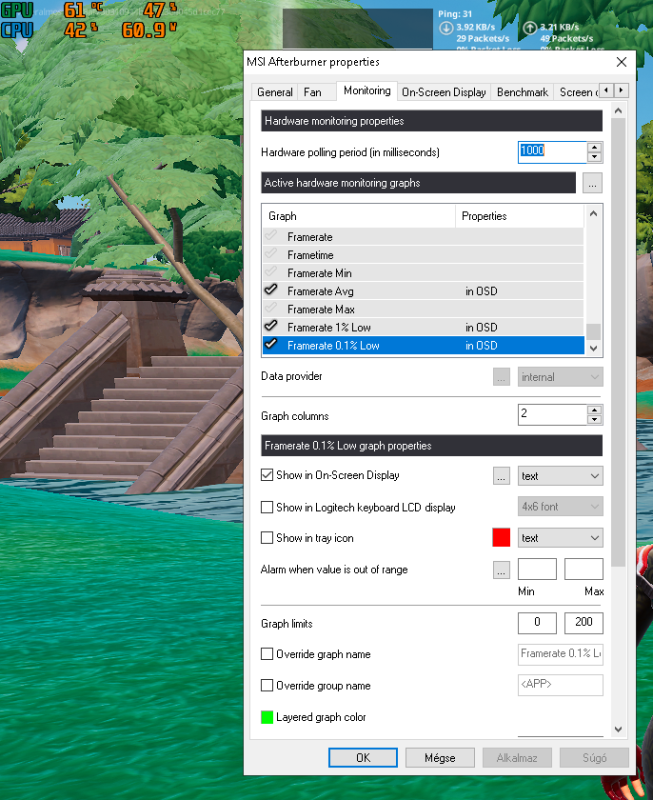
Task: Select 'in OSD' cell of Framerate Avg row
Action: click(481, 291)
